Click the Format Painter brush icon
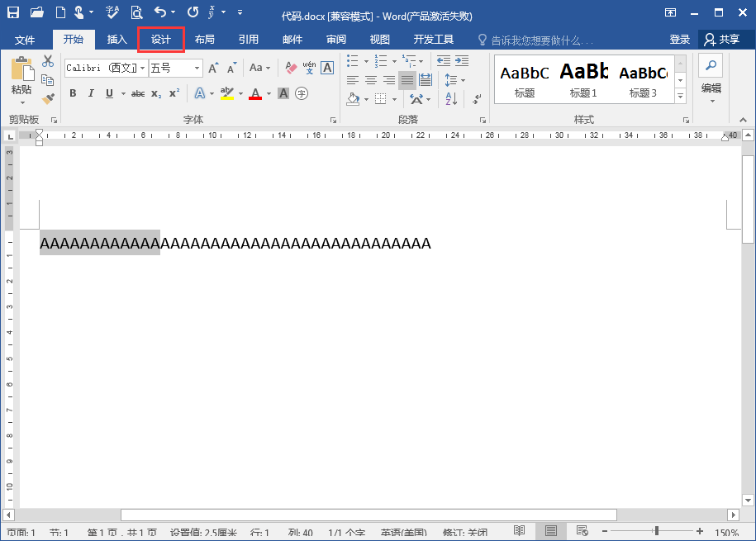 [x=48, y=98]
